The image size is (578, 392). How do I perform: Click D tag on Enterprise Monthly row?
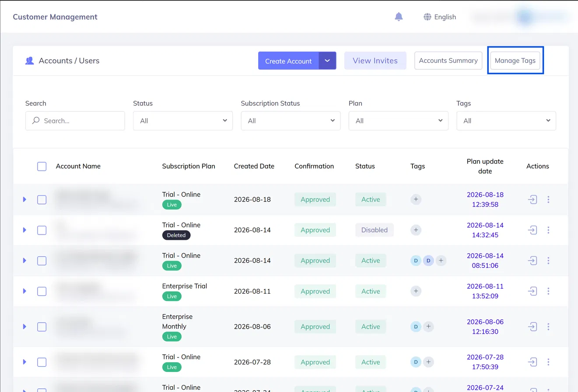tap(416, 326)
